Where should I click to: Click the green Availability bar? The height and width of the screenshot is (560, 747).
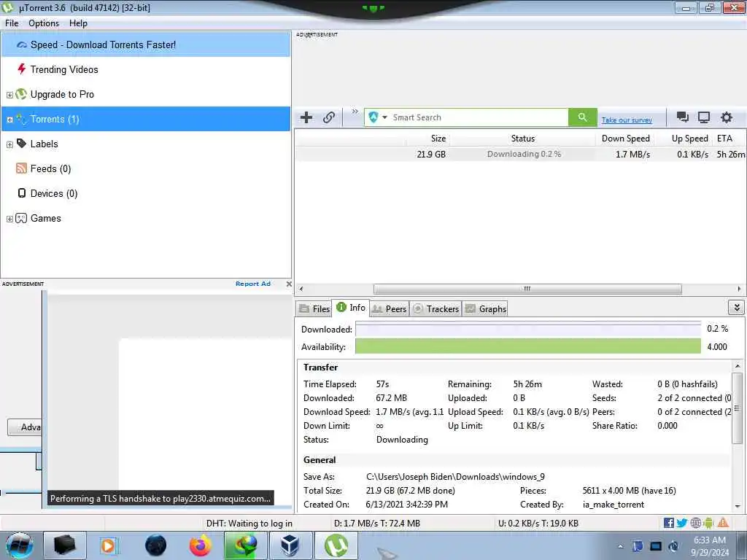528,346
